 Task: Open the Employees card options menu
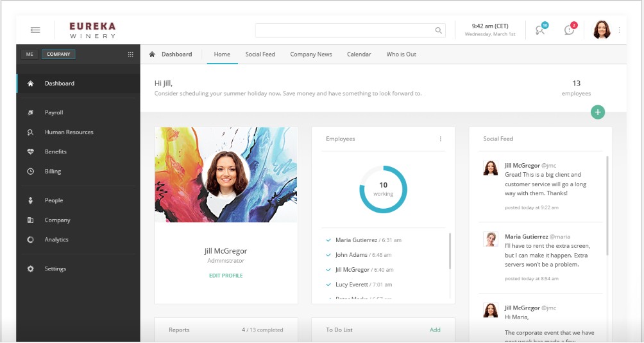[440, 139]
